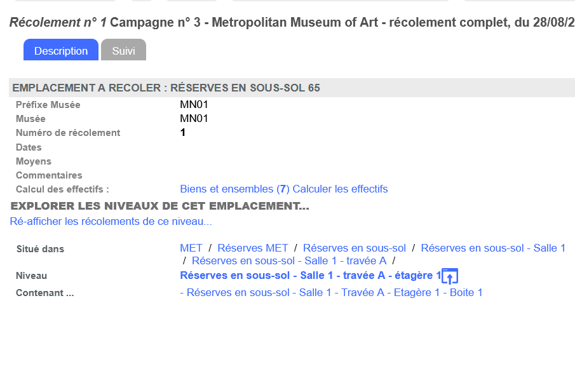
Task: Open the Réserves MET breadcrumb
Action: point(253,248)
